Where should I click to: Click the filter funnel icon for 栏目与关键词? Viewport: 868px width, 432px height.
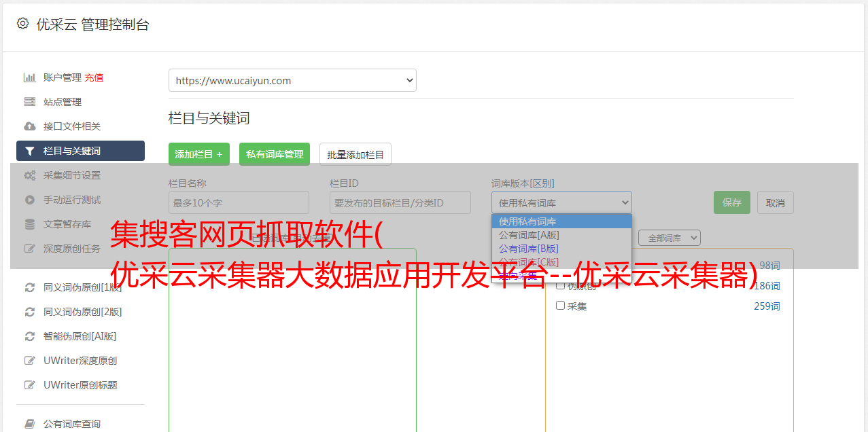point(30,151)
